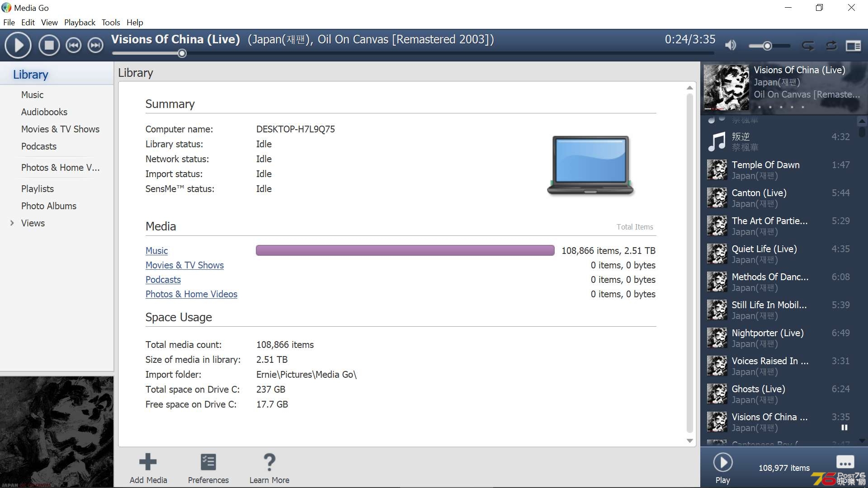Image resolution: width=868 pixels, height=488 pixels.
Task: Open Podcasts in the sidebar
Action: click(x=39, y=146)
